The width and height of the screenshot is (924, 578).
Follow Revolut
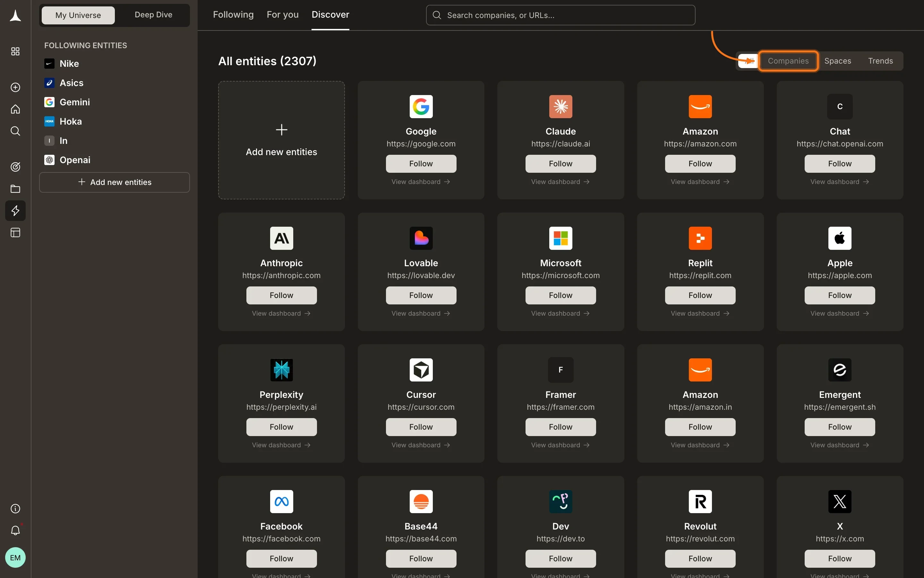click(x=700, y=558)
